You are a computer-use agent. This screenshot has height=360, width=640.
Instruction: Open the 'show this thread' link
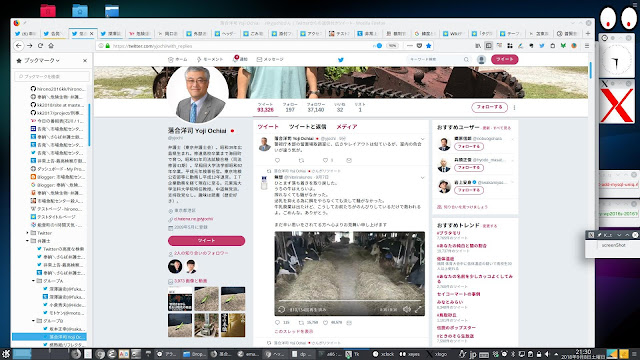tap(294, 331)
